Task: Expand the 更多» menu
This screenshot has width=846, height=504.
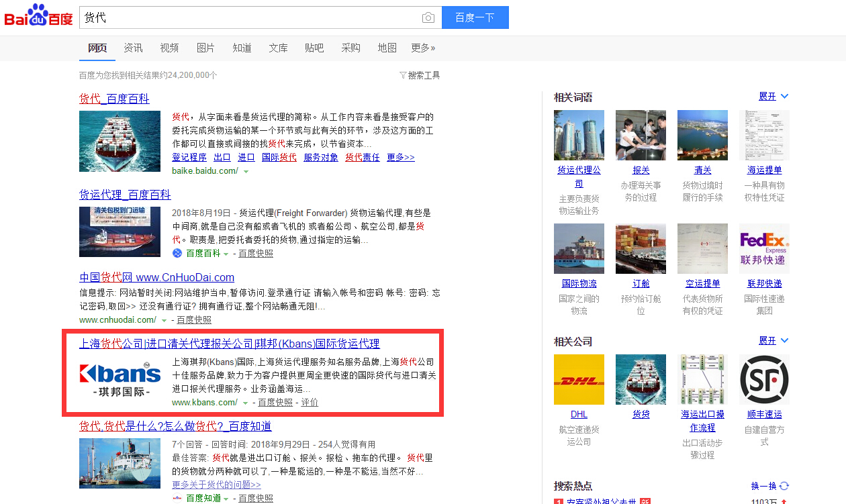Action: pyautogui.click(x=423, y=48)
